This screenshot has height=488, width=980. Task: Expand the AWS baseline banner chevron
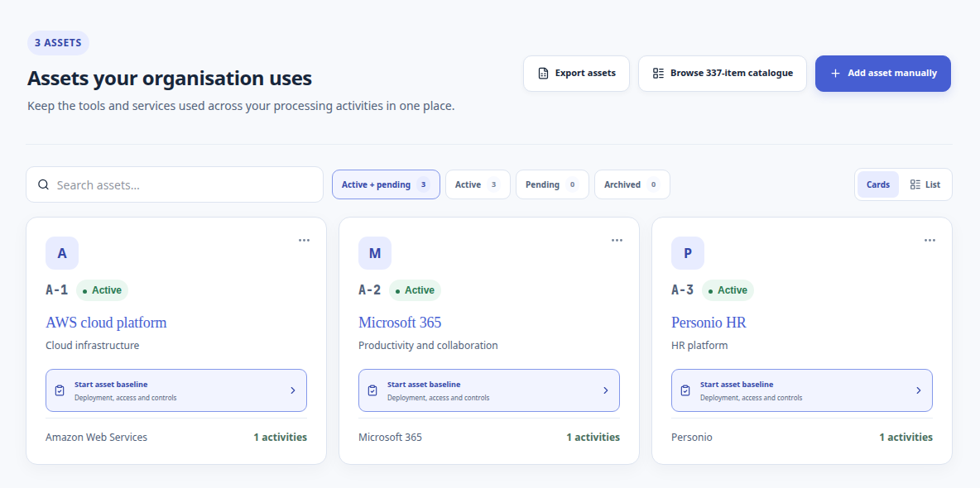point(293,390)
